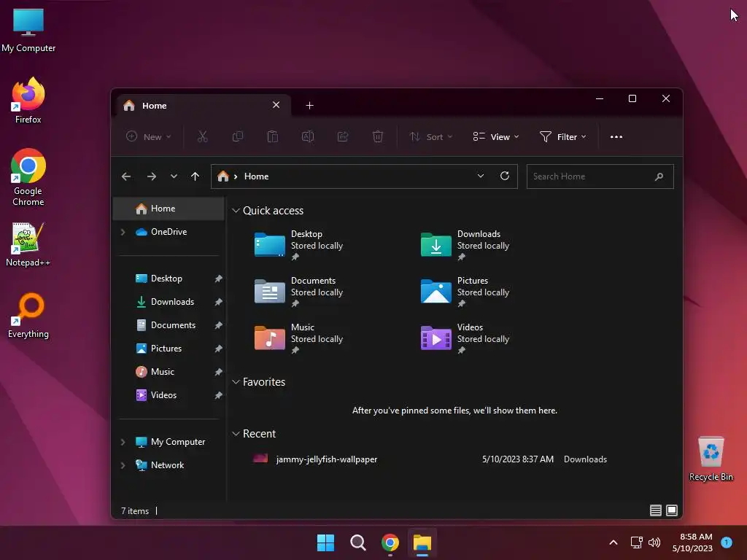Open the See more three-dots menu
Image resolution: width=747 pixels, height=560 pixels.
pos(616,136)
